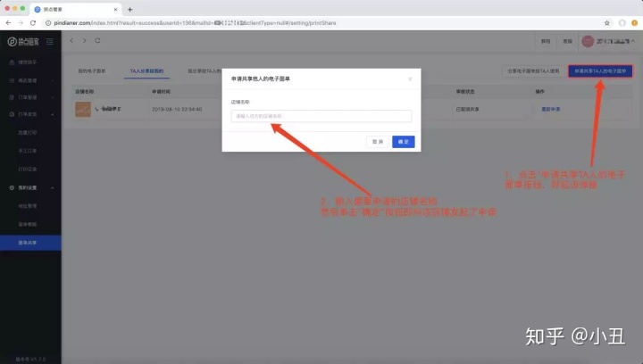
Task: Click the 申请共享TA人的电子面单 button
Action: 600,70
